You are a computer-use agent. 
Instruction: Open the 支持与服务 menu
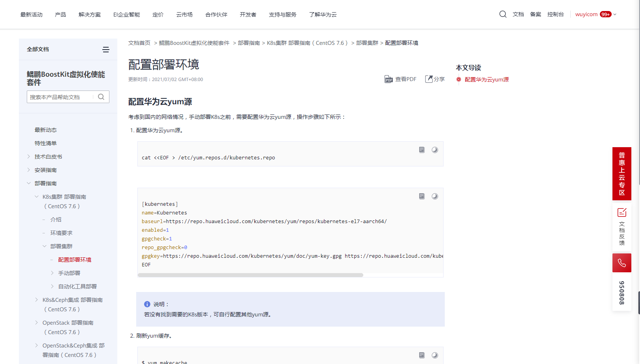tap(283, 15)
